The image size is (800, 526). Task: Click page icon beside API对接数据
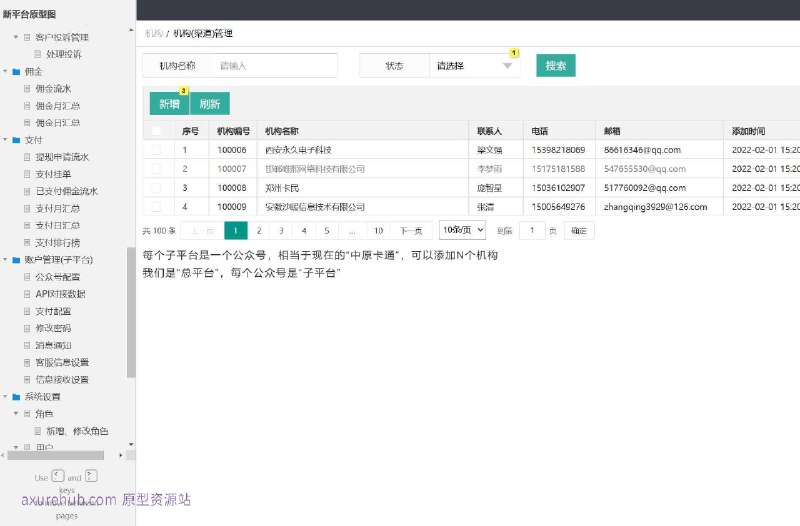tap(27, 294)
